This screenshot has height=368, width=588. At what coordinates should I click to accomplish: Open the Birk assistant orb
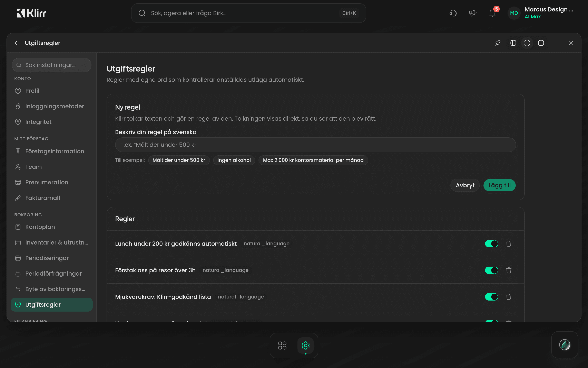pos(565,345)
